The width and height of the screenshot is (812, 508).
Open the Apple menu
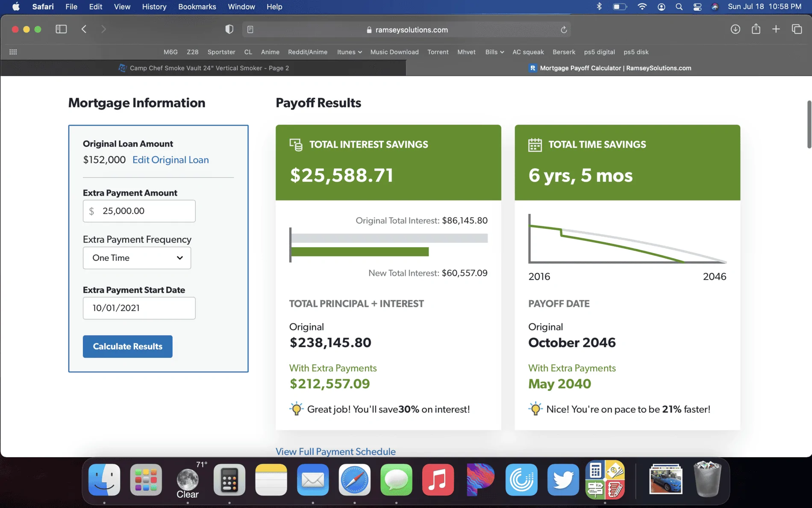[16, 6]
